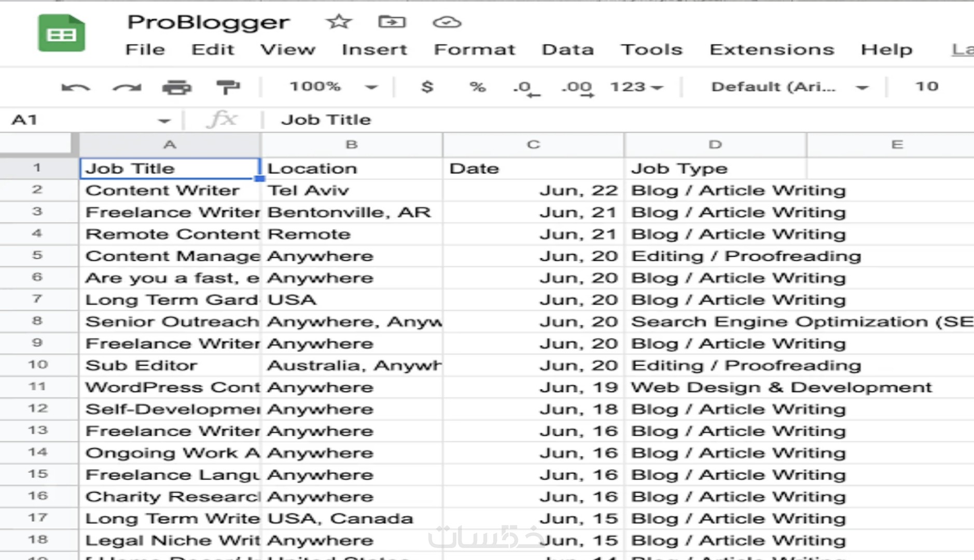The image size is (974, 560).
Task: Open the File menu
Action: coord(145,49)
